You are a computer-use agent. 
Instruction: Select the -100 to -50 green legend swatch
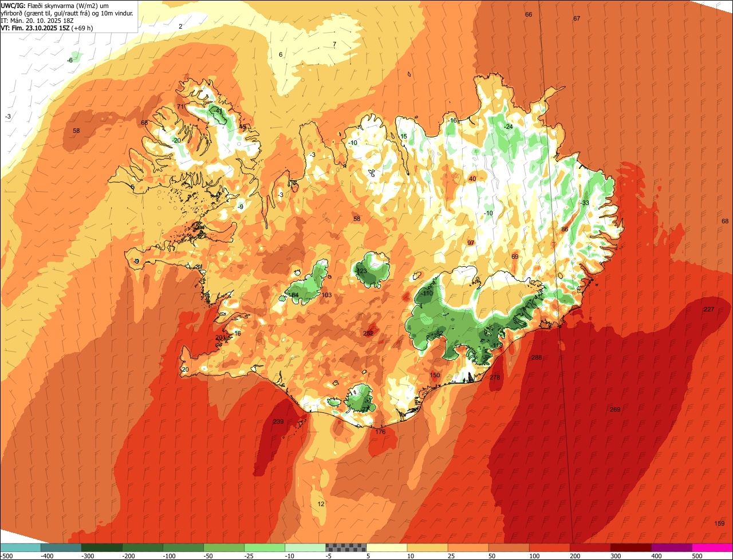pos(183,548)
